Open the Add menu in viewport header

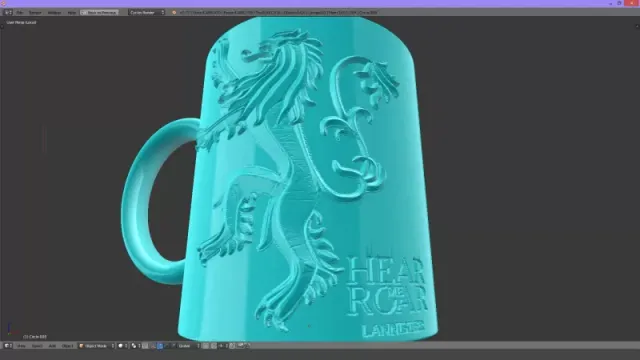coord(52,346)
